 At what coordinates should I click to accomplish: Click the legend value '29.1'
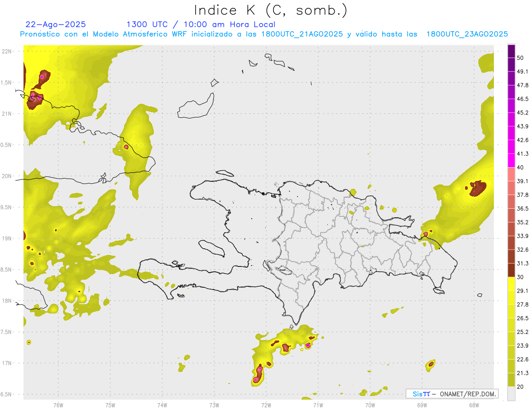pyautogui.click(x=523, y=291)
